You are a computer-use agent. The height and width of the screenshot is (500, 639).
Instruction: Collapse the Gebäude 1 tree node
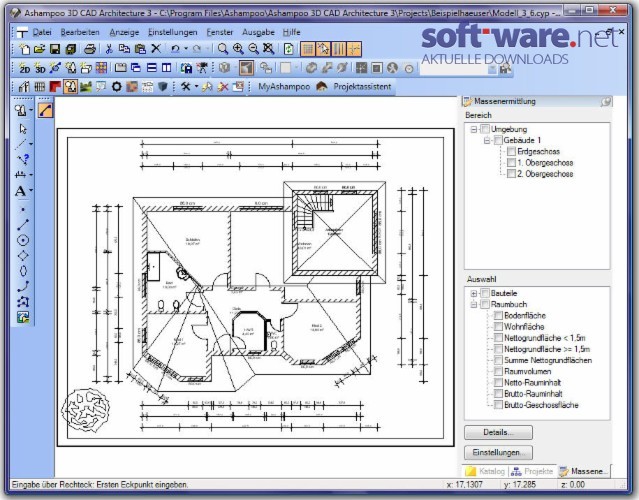click(487, 140)
